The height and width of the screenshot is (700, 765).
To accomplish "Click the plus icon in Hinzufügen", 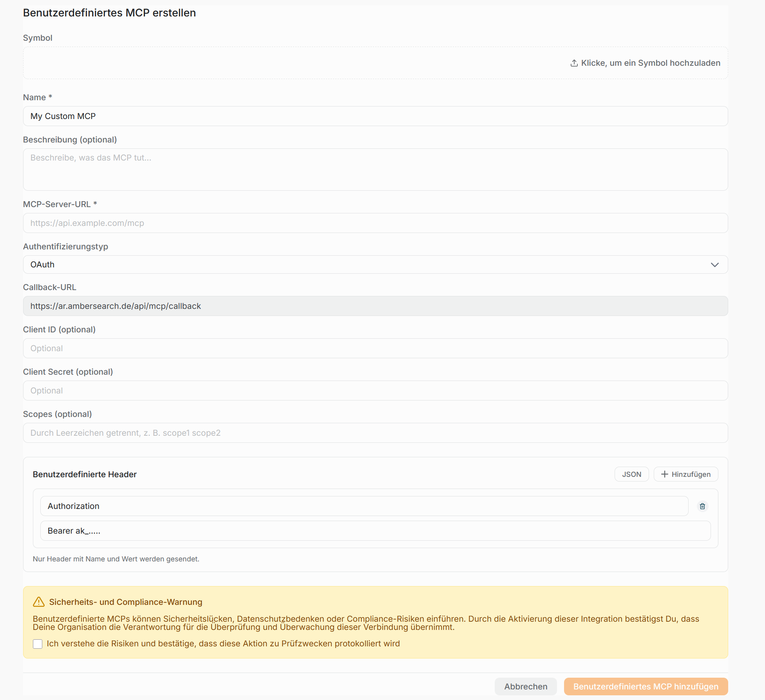I will click(664, 474).
